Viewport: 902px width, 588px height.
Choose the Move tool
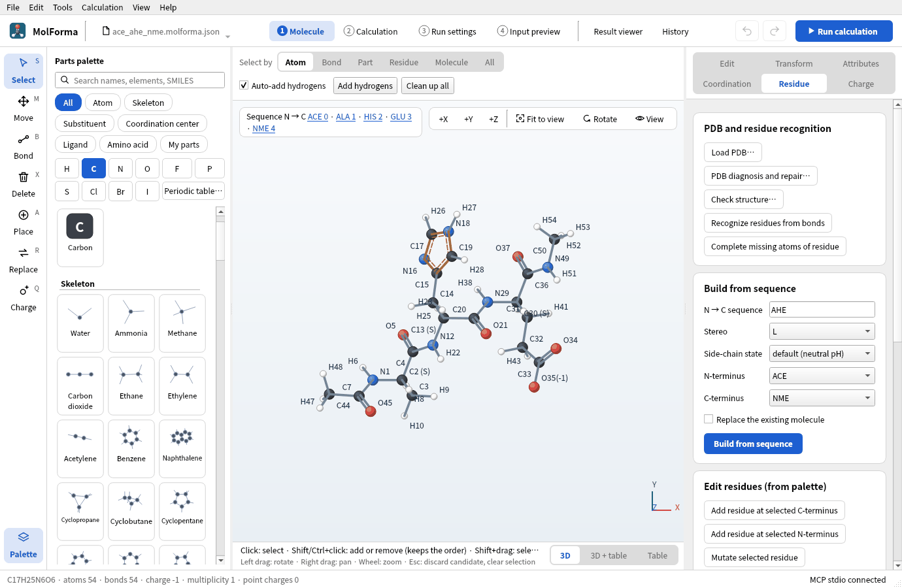point(24,108)
